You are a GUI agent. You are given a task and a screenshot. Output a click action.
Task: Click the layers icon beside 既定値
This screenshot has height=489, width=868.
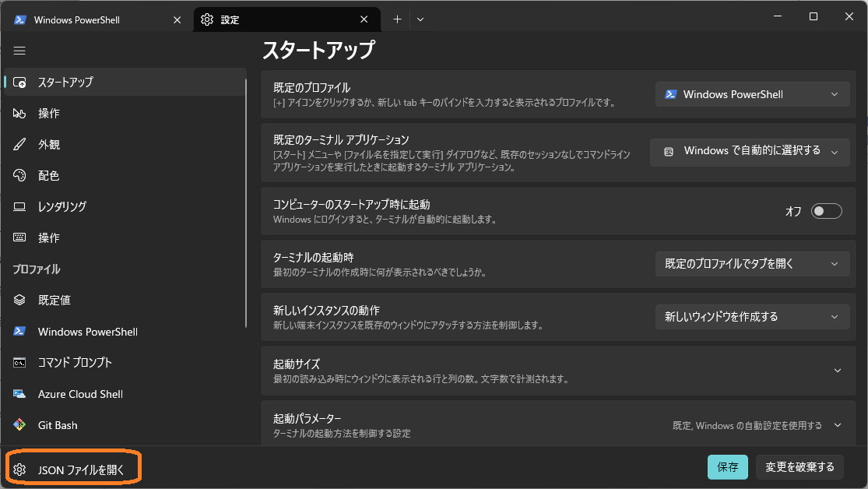19,300
